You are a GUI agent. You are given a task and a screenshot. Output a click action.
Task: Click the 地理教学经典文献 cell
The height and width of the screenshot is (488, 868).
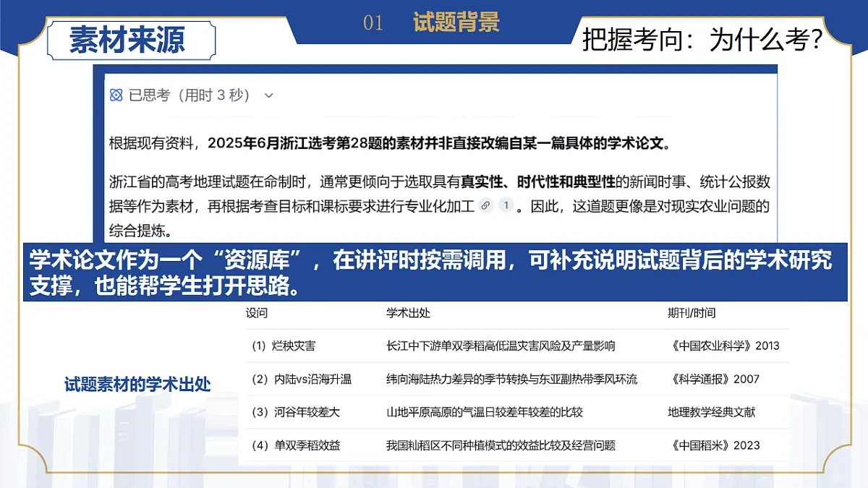point(711,412)
